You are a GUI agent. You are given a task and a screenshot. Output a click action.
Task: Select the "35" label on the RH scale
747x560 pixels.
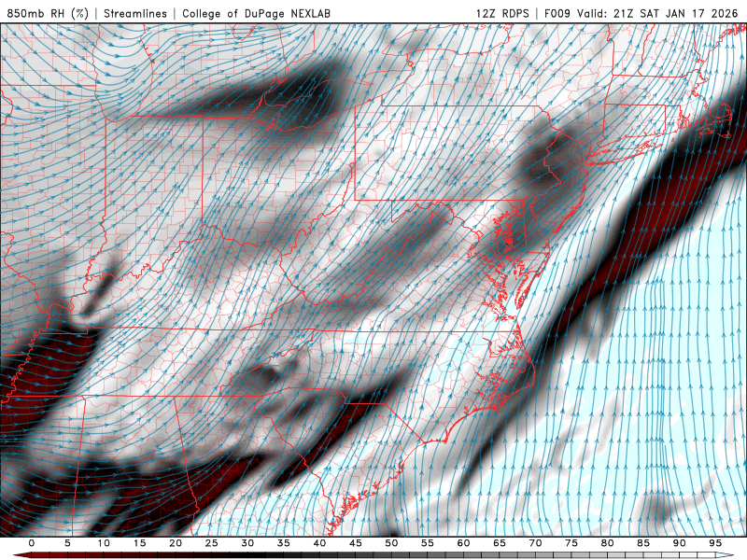click(x=284, y=543)
